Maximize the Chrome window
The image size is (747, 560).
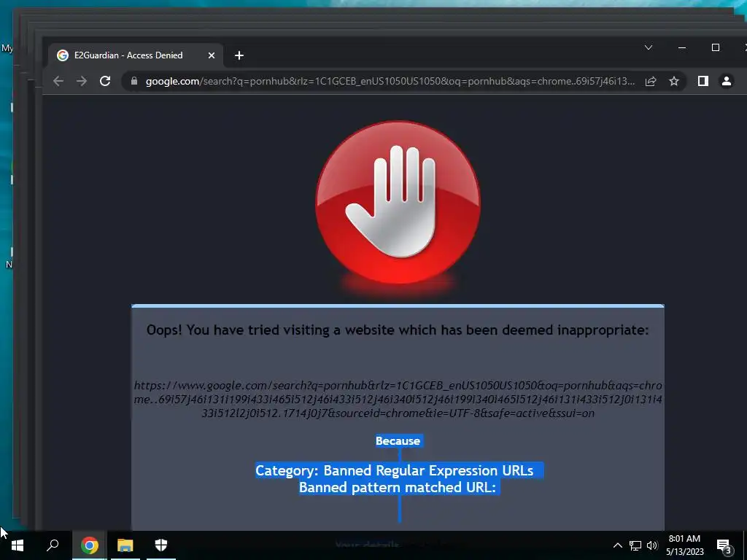point(715,47)
